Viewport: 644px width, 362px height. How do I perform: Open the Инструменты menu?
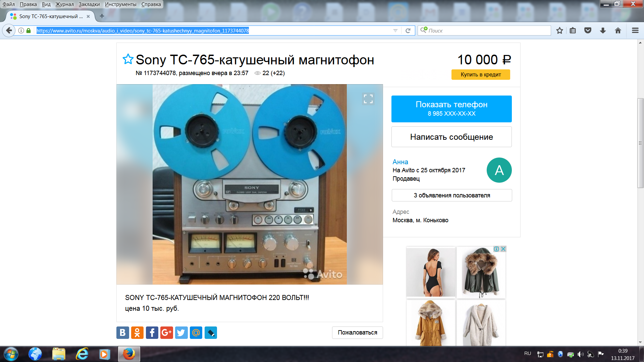[120, 4]
